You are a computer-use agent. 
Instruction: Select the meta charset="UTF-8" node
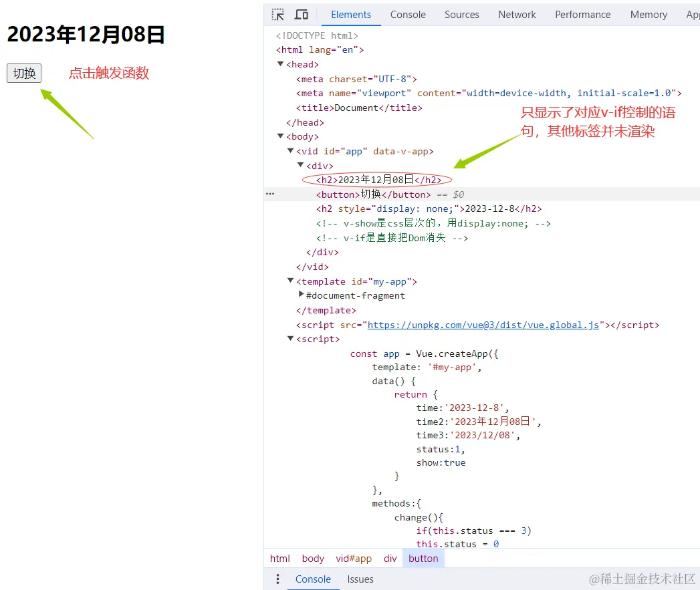[356, 79]
